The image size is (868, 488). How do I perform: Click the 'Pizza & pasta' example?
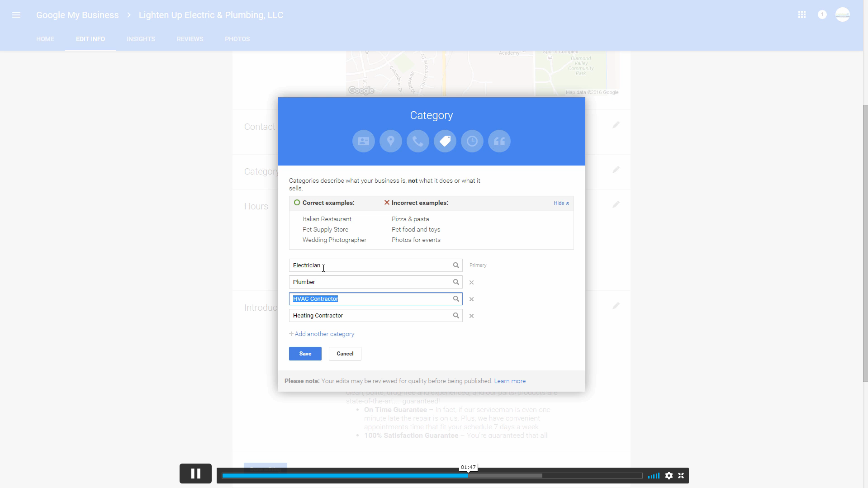coord(410,219)
